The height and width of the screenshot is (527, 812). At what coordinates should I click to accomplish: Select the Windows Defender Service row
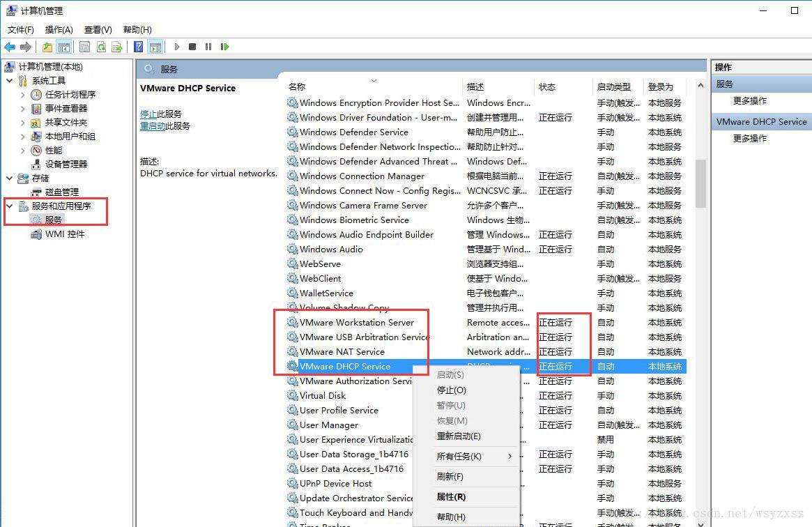[x=486, y=132]
